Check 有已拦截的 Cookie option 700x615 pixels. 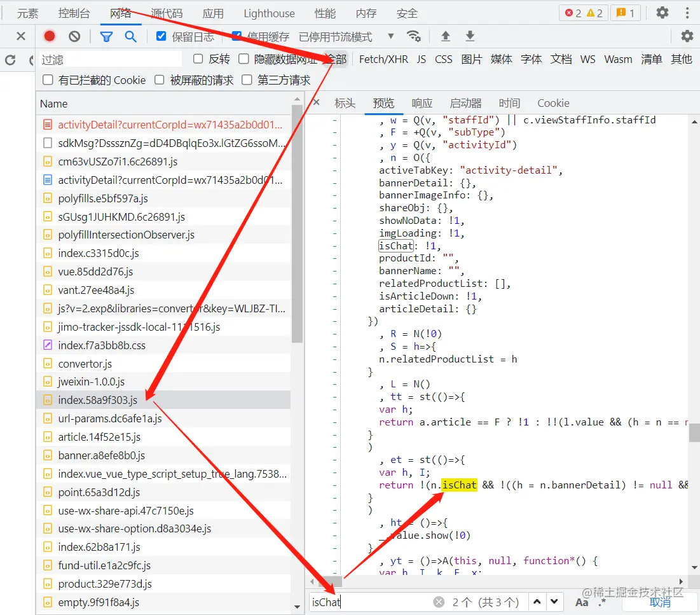[x=47, y=80]
